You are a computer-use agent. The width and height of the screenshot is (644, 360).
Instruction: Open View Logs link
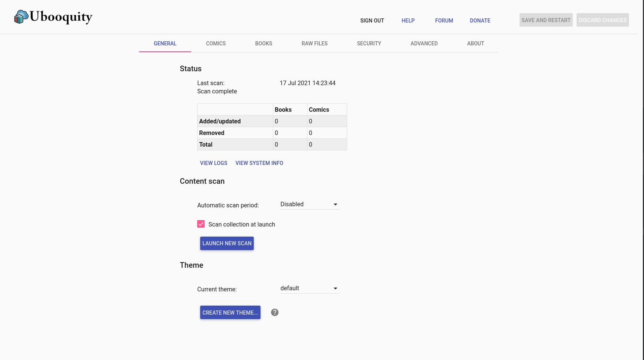point(214,163)
